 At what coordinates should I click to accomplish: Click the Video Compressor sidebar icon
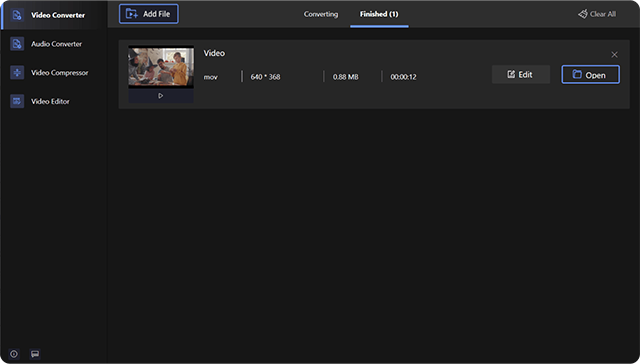pos(17,73)
